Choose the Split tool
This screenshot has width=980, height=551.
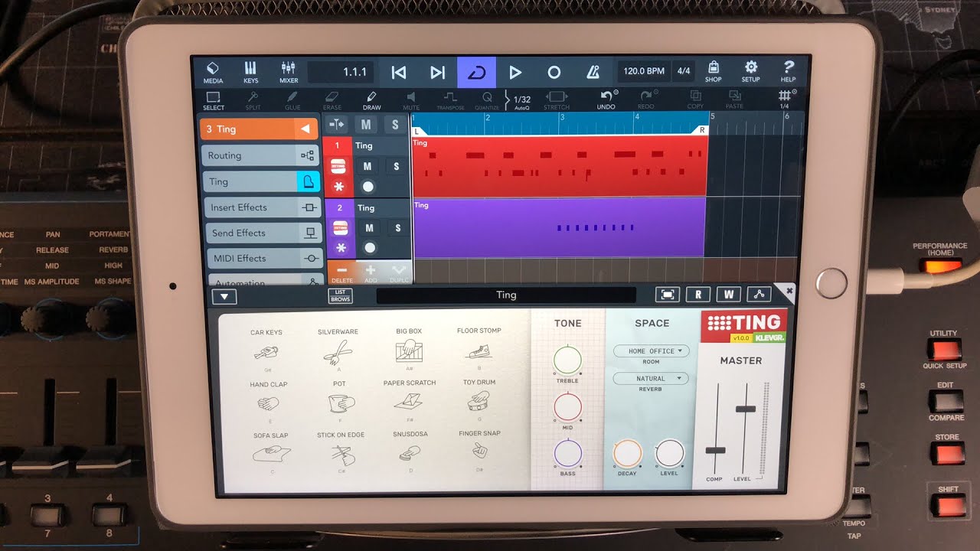point(253,100)
